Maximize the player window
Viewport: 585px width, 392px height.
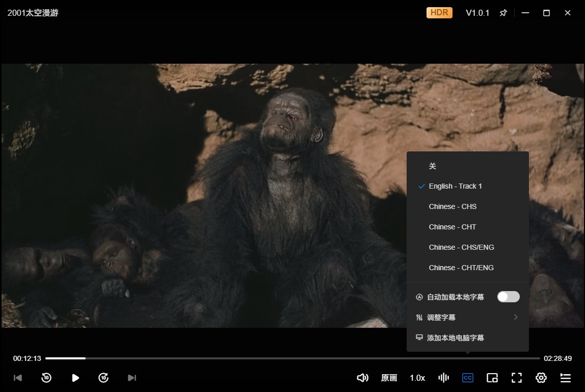coord(546,13)
